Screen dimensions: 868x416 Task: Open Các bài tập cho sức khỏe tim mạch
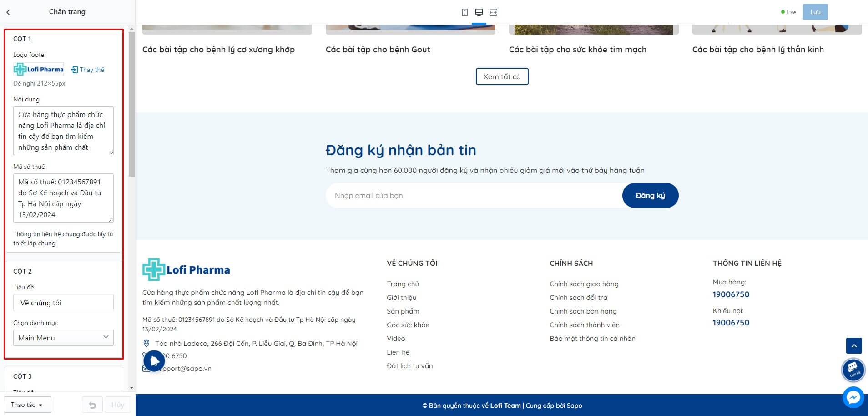tap(578, 50)
